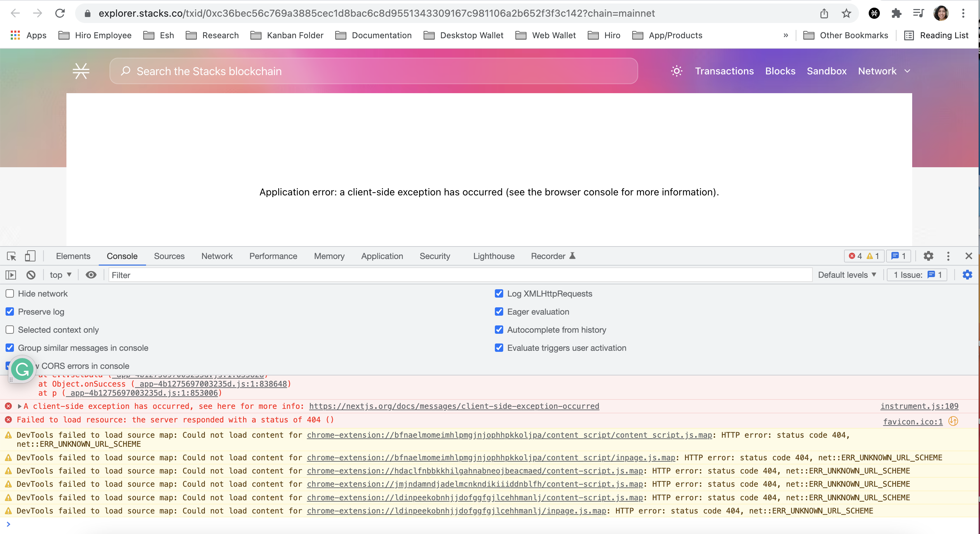The width and height of the screenshot is (980, 534).
Task: Switch to the Lighthouse tab
Action: 493,256
